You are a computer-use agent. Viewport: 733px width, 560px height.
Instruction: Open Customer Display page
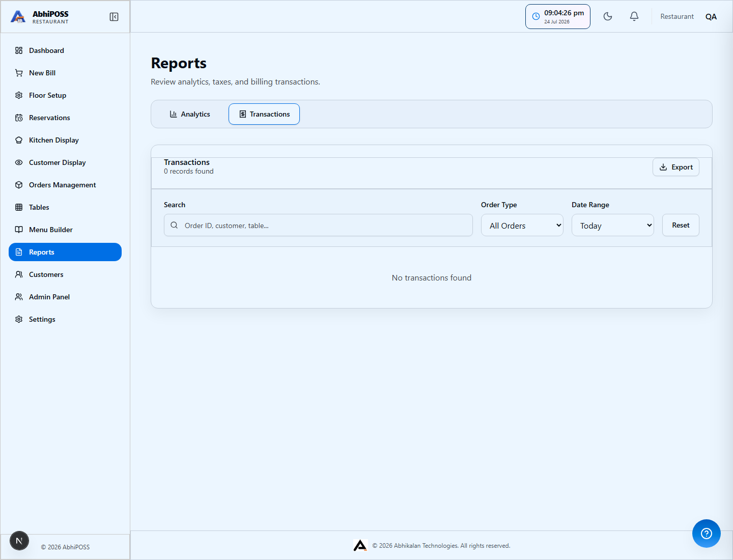65,162
